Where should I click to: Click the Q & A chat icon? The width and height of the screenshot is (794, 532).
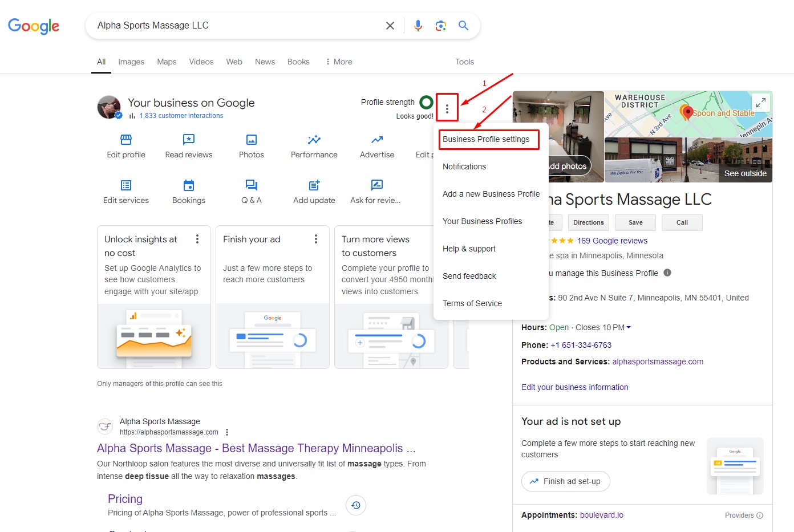click(252, 185)
